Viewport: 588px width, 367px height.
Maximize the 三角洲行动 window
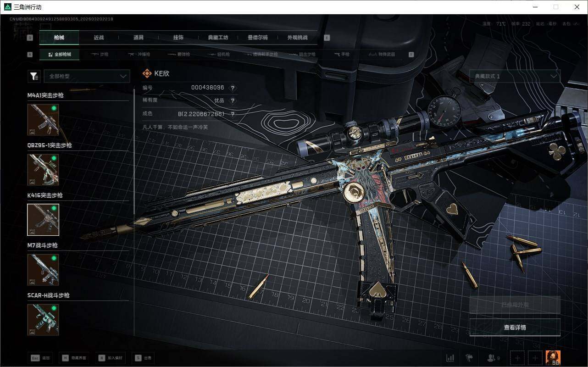[556, 7]
